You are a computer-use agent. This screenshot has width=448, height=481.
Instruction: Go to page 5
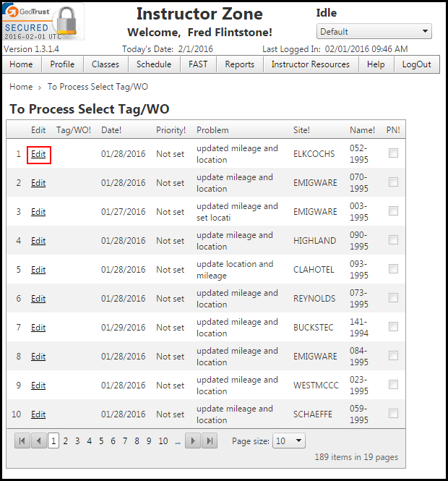[101, 441]
